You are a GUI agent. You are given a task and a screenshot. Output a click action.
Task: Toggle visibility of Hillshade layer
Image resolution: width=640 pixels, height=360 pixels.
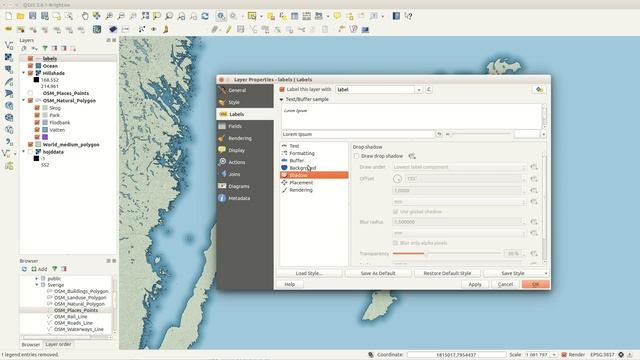30,73
